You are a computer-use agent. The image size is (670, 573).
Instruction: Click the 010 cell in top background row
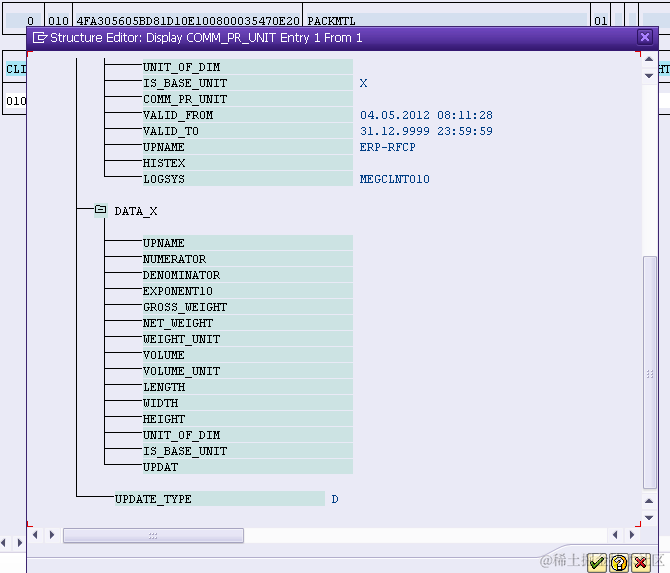[x=59, y=20]
